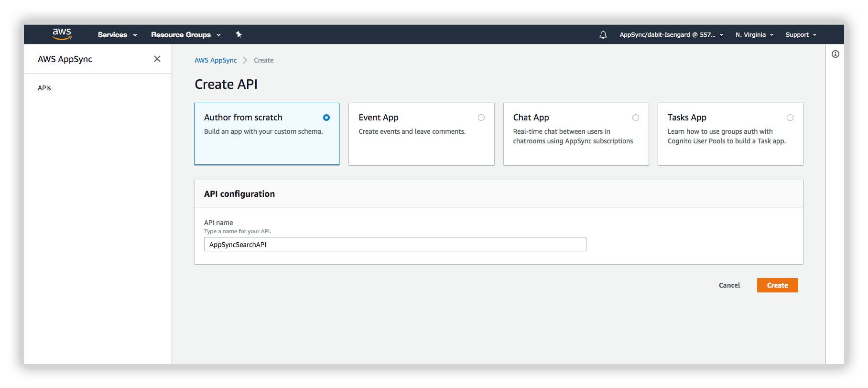Click the Chat App card description
868x388 pixels.
click(573, 136)
